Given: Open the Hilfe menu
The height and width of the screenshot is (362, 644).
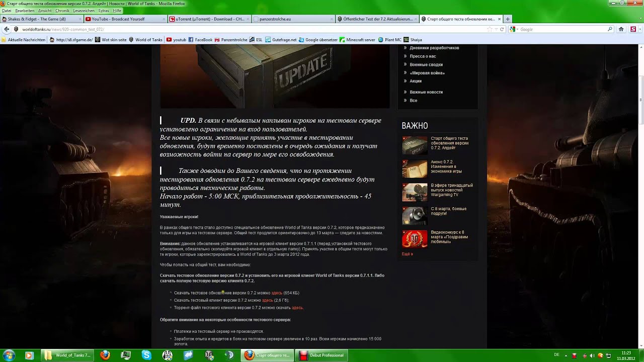Looking at the screenshot, I should pyautogui.click(x=117, y=11).
